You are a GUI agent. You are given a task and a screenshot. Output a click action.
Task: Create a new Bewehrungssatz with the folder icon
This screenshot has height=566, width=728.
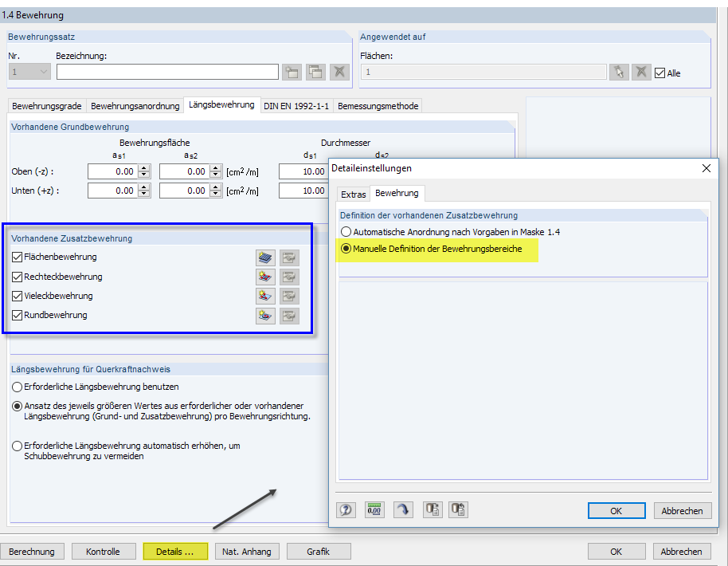click(x=292, y=71)
